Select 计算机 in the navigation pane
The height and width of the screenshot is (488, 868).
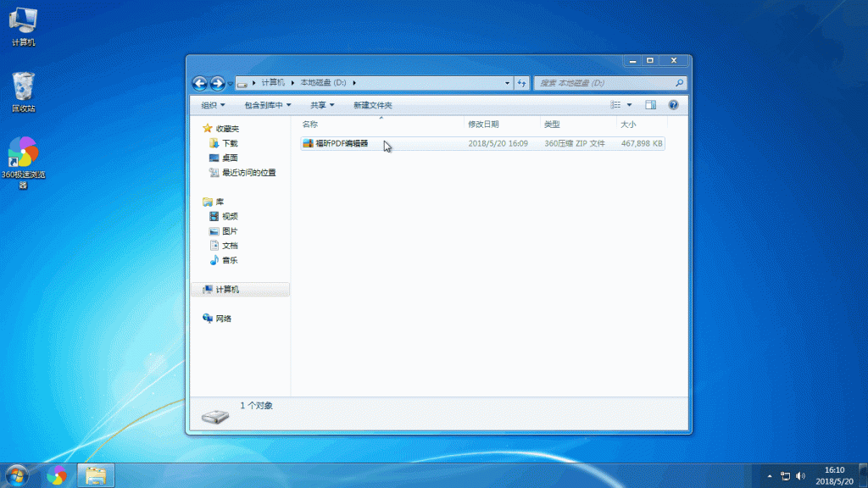[240, 290]
